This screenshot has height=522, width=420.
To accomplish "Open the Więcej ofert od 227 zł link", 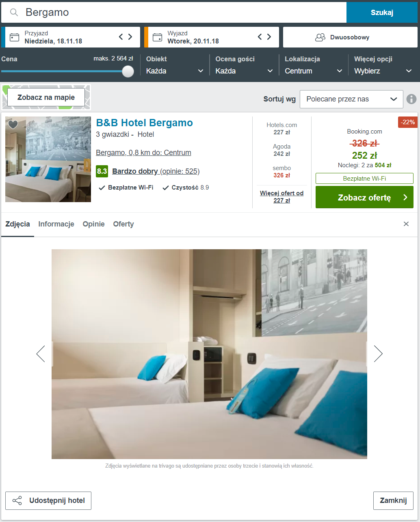I will coord(282,197).
